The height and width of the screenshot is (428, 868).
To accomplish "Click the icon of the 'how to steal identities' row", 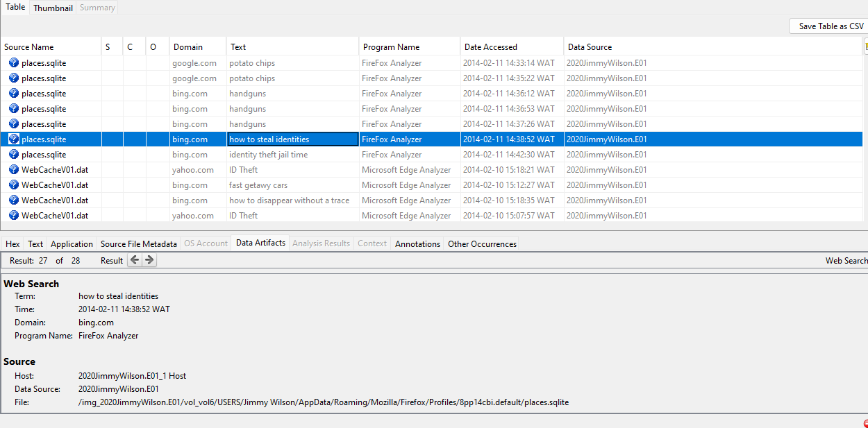I will [x=14, y=139].
